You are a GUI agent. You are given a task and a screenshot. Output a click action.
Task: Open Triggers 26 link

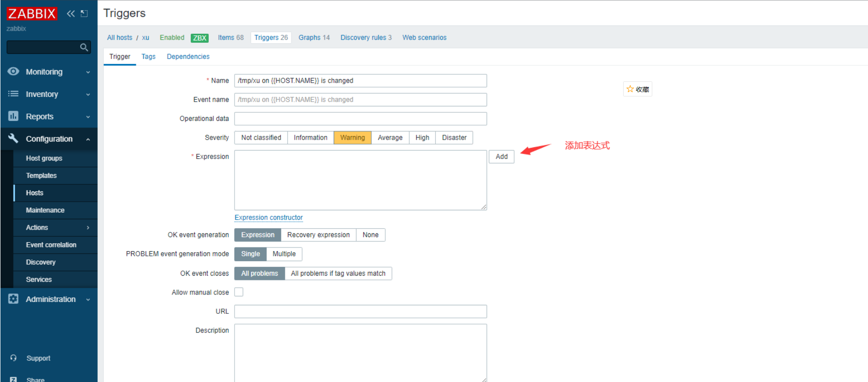pyautogui.click(x=271, y=38)
